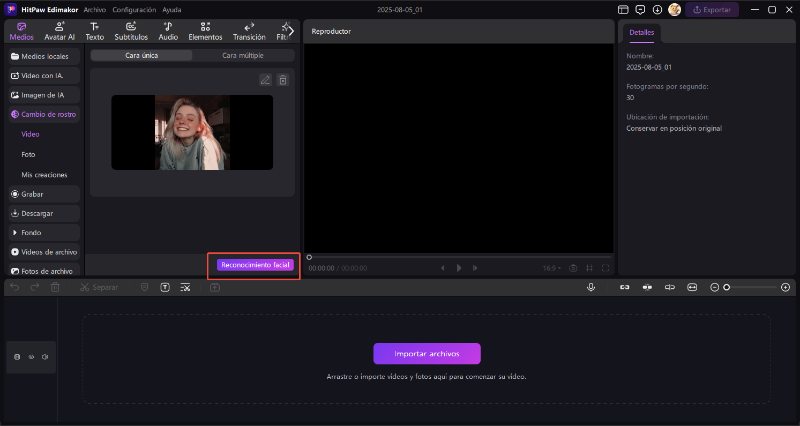This screenshot has width=800, height=426.
Task: Open Video con IA in the sidebar
Action: (x=44, y=76)
